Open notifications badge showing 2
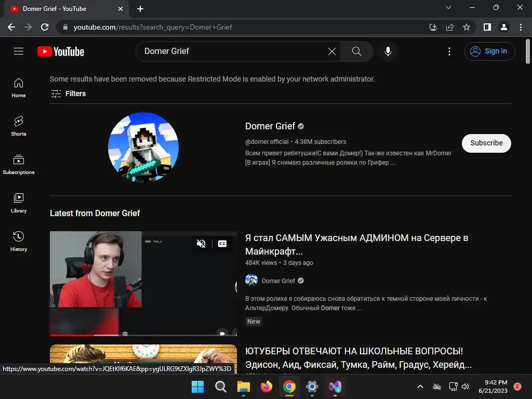 click(x=517, y=386)
